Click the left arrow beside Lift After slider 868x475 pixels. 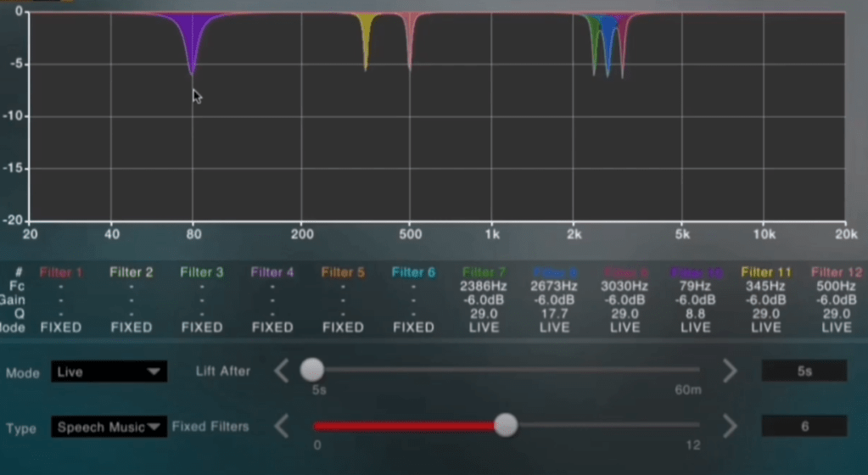tap(282, 371)
